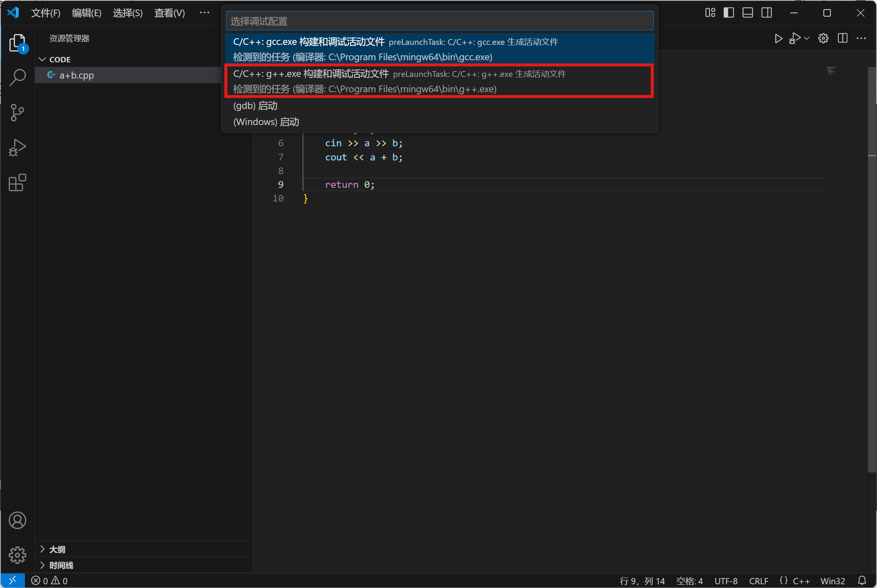Click the run file play button

tap(778, 39)
